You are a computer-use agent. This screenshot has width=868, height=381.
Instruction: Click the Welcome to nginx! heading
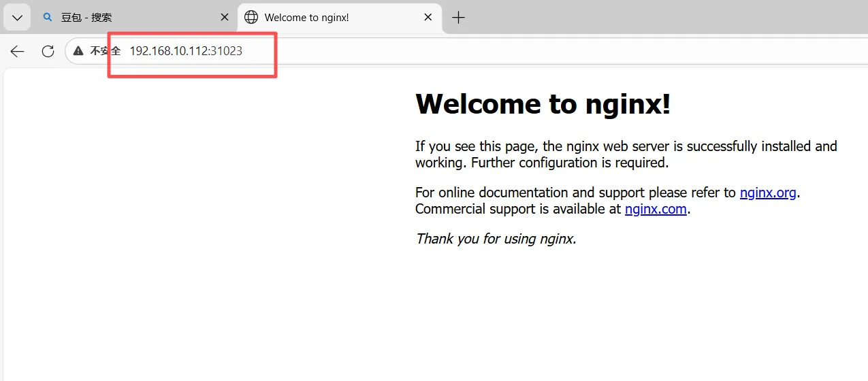tap(543, 104)
